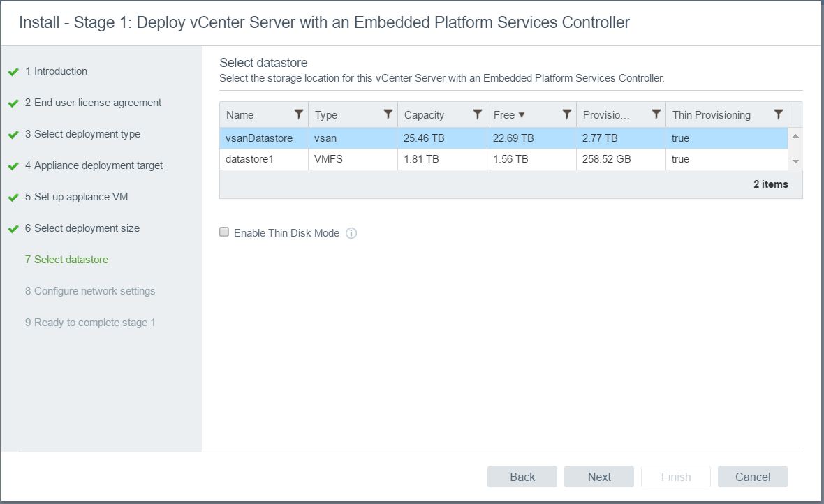Sort by Name column header
The image size is (824, 504).
pos(240,115)
